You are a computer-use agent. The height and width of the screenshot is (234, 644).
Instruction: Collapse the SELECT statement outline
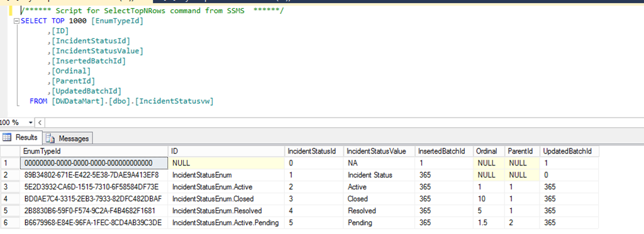point(16,21)
